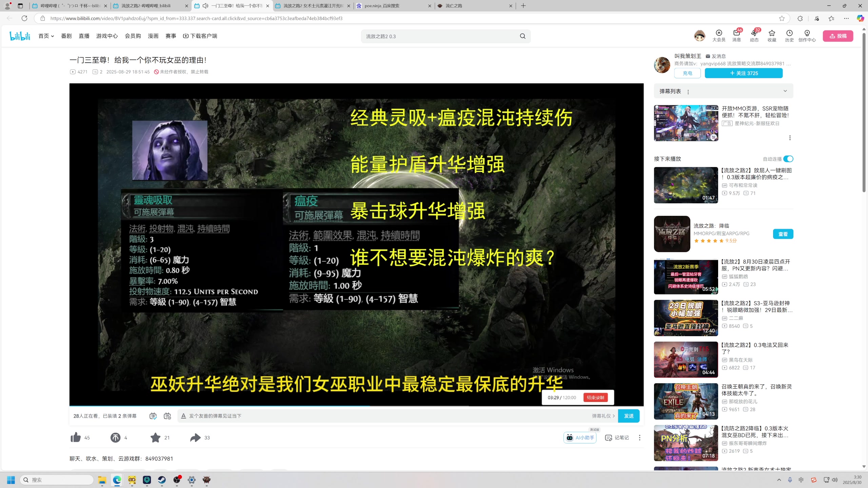The height and width of the screenshot is (488, 868).
Task: Give a coin to the video
Action: tap(115, 438)
